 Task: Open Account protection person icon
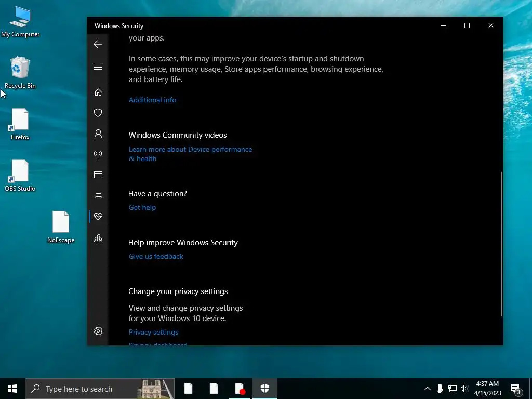pyautogui.click(x=98, y=134)
